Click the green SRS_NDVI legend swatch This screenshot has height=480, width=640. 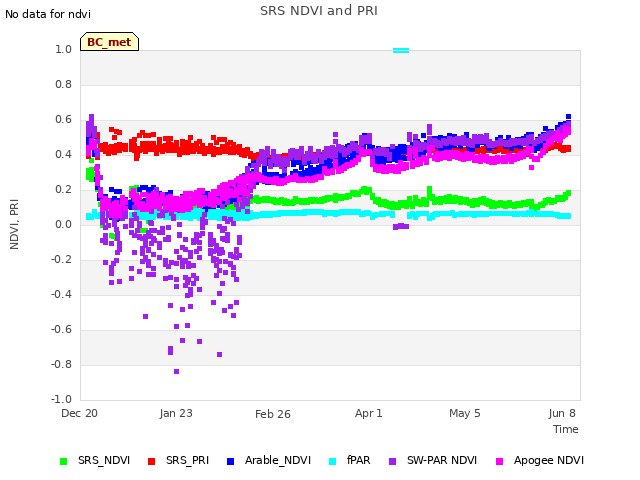tap(63, 461)
